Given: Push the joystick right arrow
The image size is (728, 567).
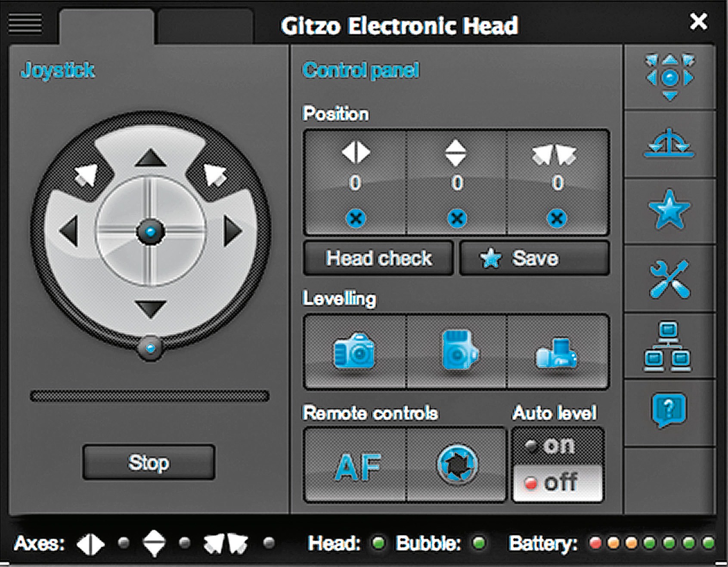Looking at the screenshot, I should [233, 231].
